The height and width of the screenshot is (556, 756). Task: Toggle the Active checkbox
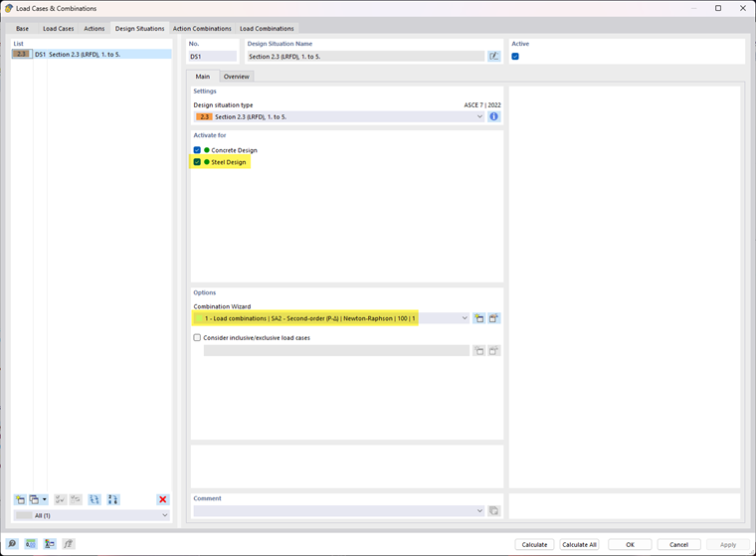tap(515, 57)
